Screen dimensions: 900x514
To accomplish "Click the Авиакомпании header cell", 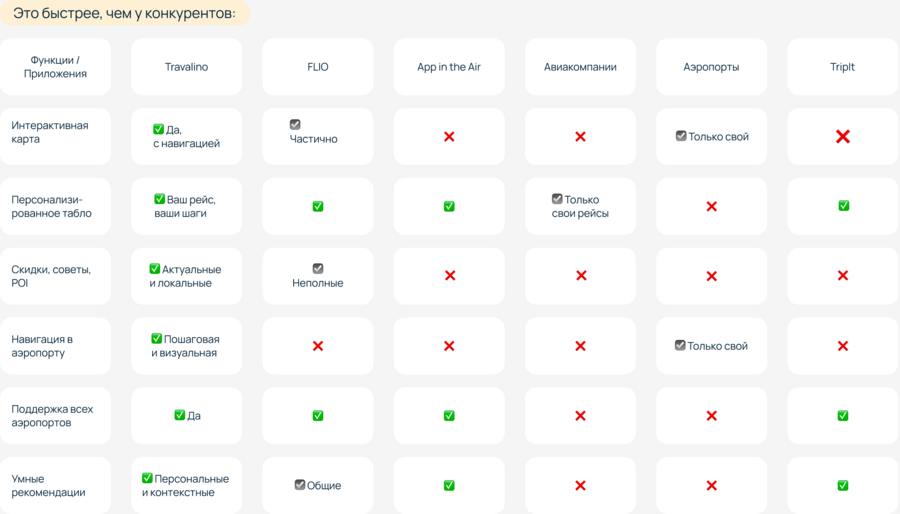I will click(580, 67).
